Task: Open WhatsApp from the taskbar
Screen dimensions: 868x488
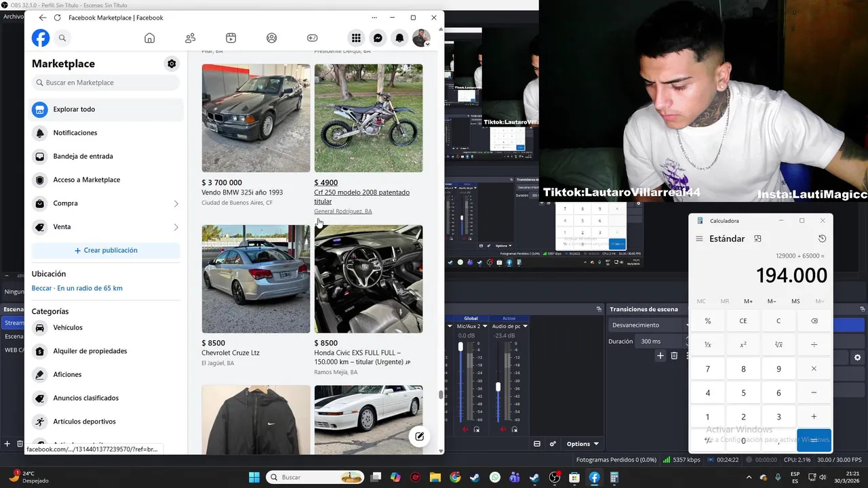Action: point(495,477)
